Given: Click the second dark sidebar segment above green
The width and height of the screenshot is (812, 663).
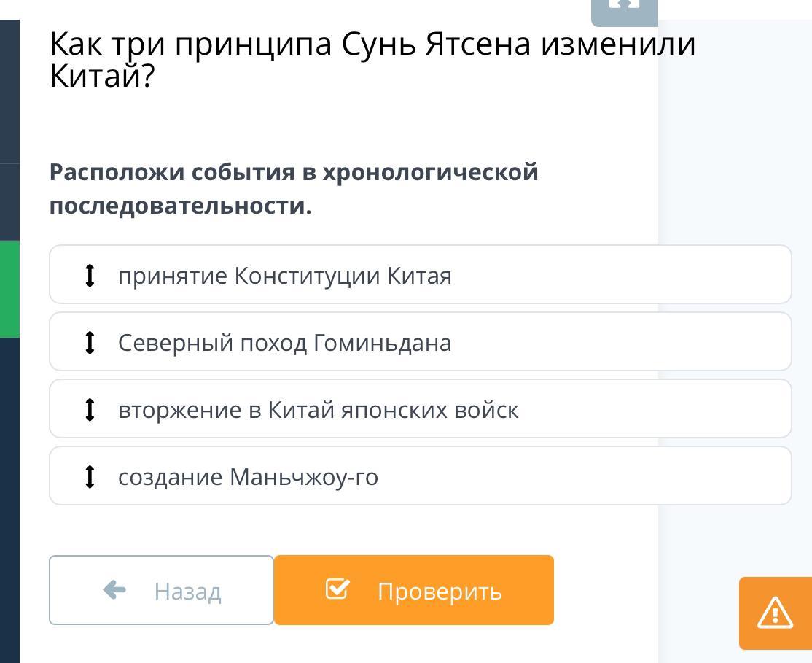Looking at the screenshot, I should pyautogui.click(x=9, y=202).
